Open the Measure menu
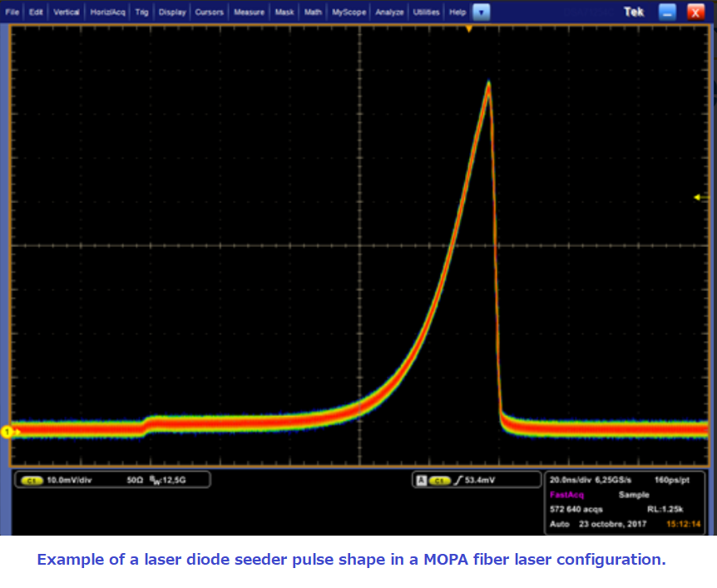This screenshot has height=588, width=717. point(249,12)
